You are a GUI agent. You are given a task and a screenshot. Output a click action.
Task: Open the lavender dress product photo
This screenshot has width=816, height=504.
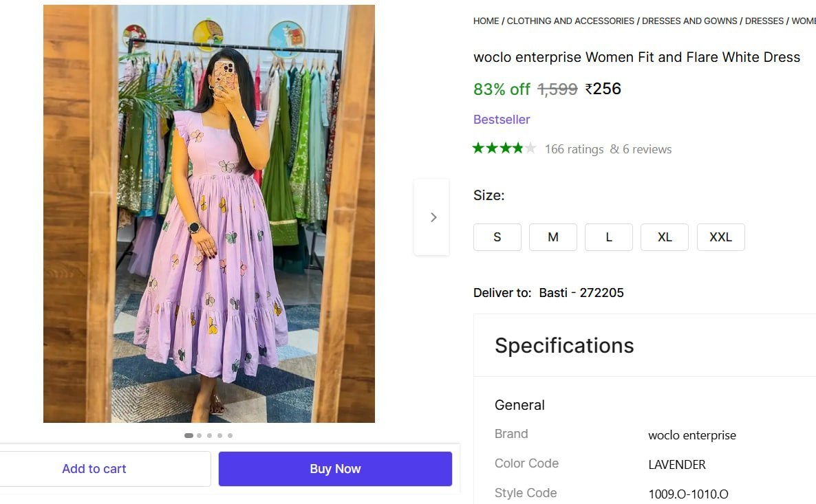point(209,214)
